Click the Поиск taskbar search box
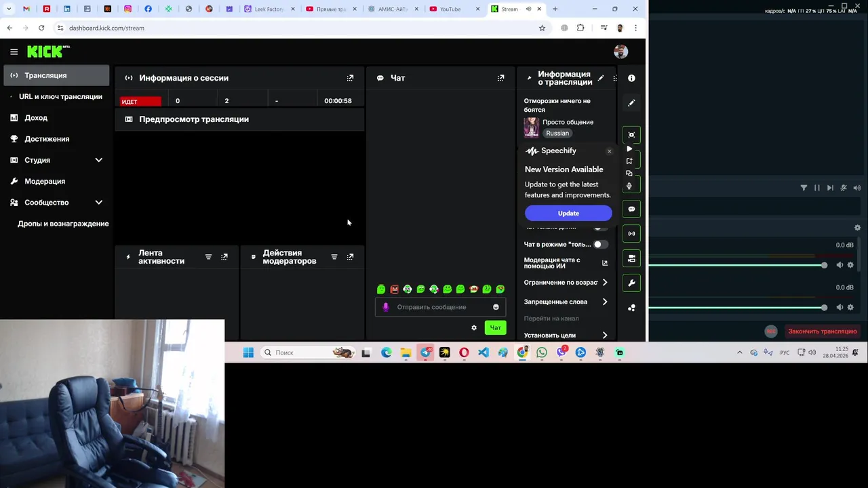 308,352
